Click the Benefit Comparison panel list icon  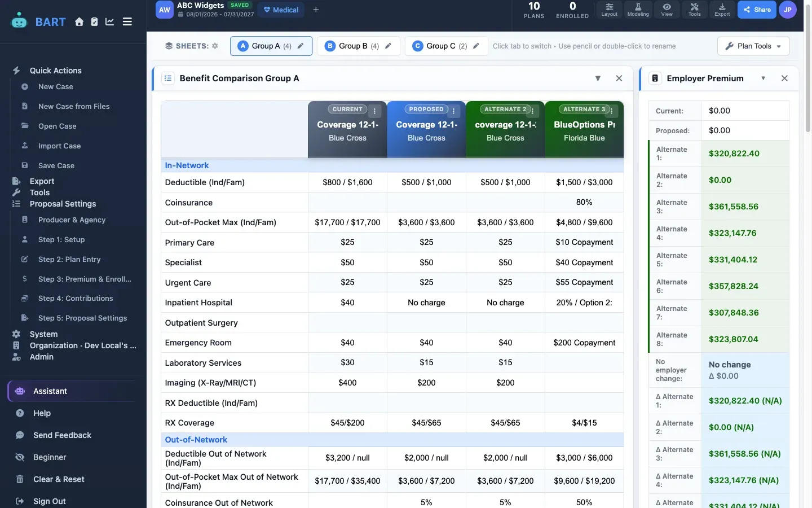(x=168, y=78)
